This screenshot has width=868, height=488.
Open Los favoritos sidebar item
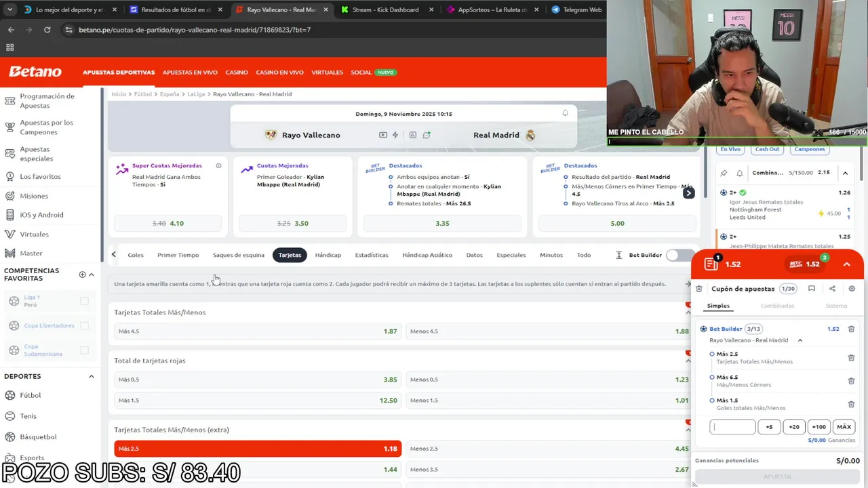coord(40,176)
